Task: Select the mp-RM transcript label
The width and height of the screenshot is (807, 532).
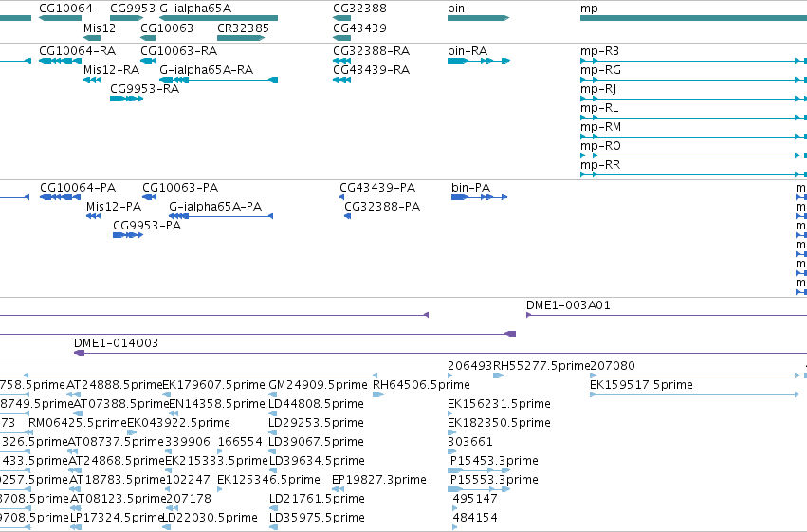Action: click(x=600, y=127)
